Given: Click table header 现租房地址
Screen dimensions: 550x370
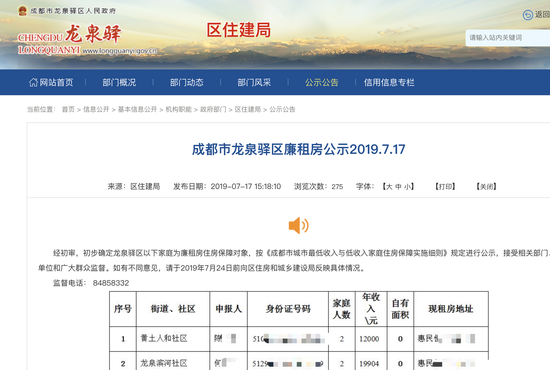Looking at the screenshot, I should (x=451, y=309).
